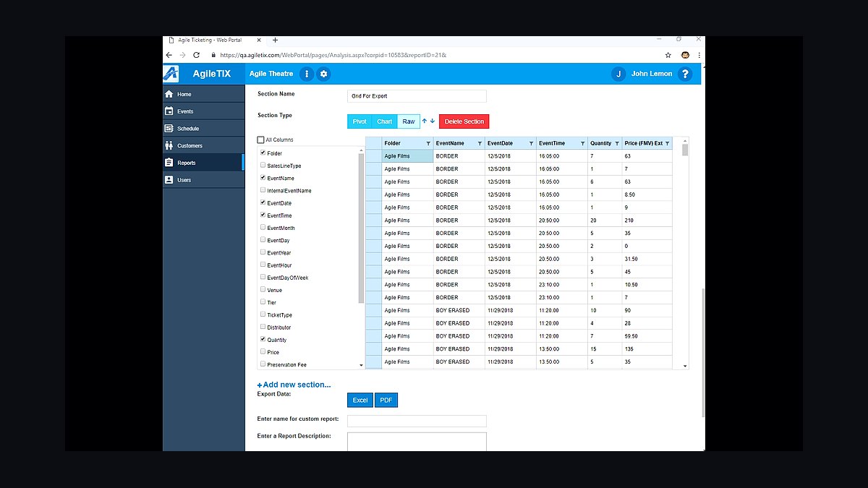Click the browser address bar URL

[333, 55]
